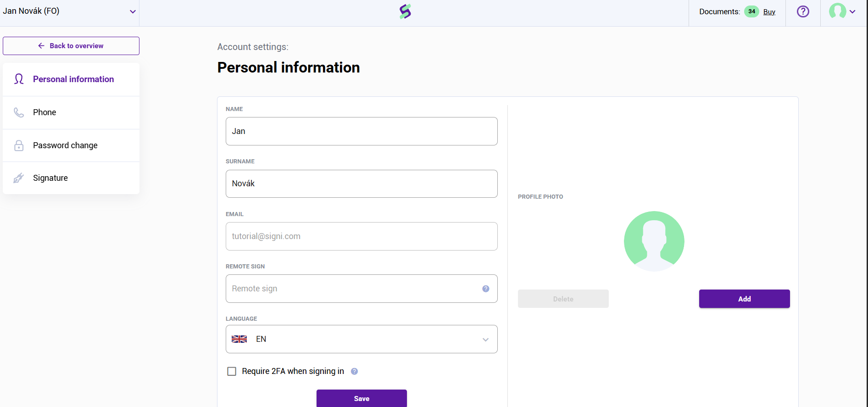This screenshot has height=407, width=868.
Task: Click the Personal information person icon
Action: click(19, 79)
